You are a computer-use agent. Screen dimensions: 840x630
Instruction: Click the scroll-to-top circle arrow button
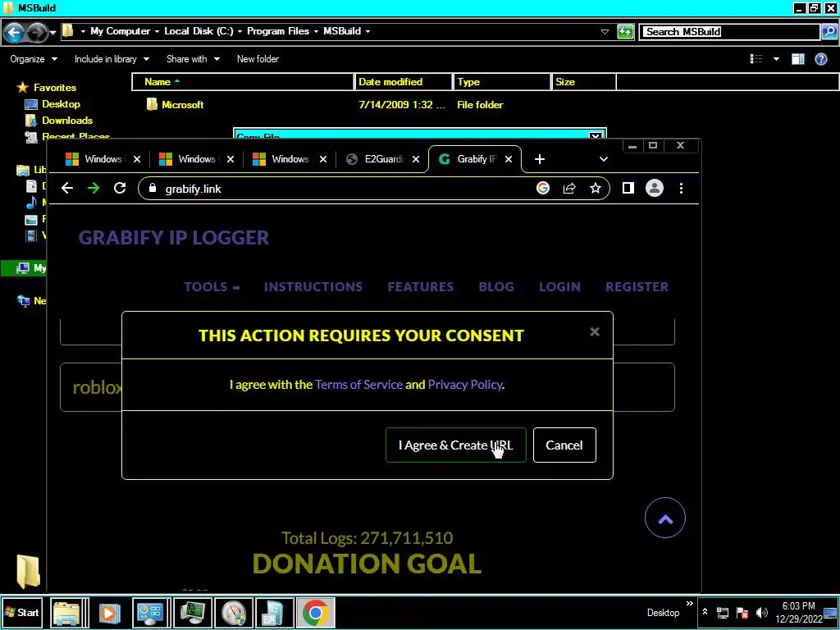pos(664,518)
